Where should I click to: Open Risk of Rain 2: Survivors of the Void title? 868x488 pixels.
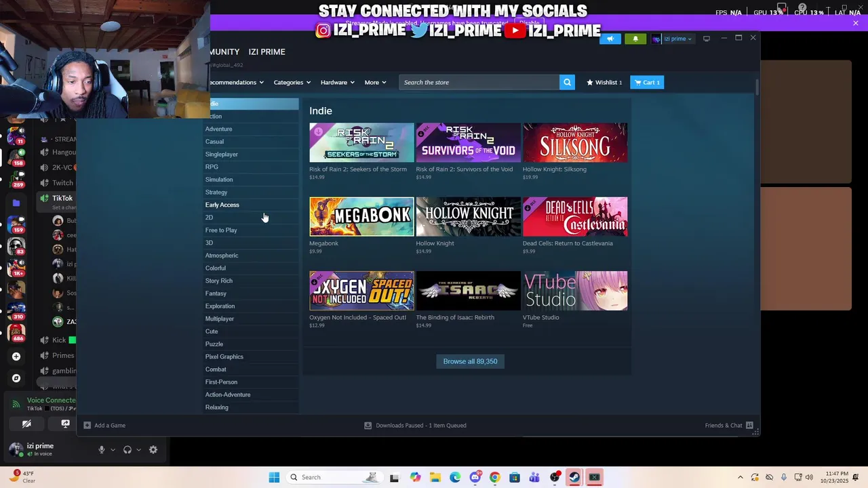(x=465, y=169)
